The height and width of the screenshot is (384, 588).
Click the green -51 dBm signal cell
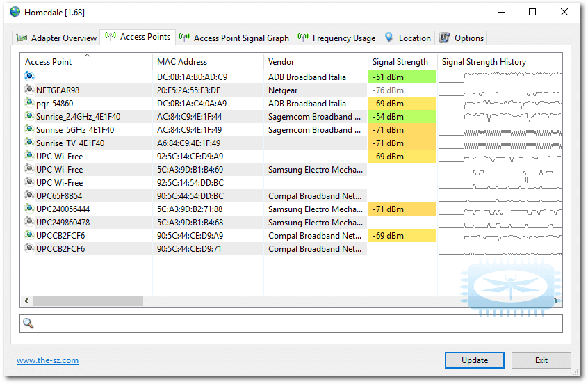(x=402, y=77)
